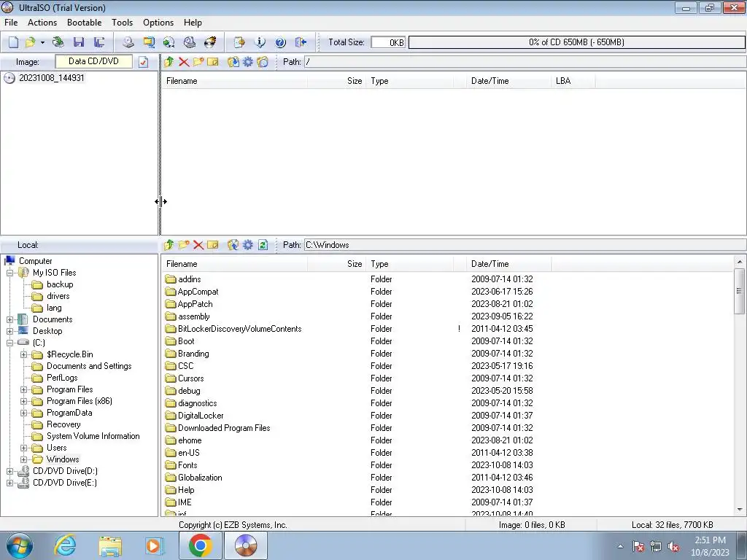Open the Options menu
The image size is (747, 560).
[158, 23]
